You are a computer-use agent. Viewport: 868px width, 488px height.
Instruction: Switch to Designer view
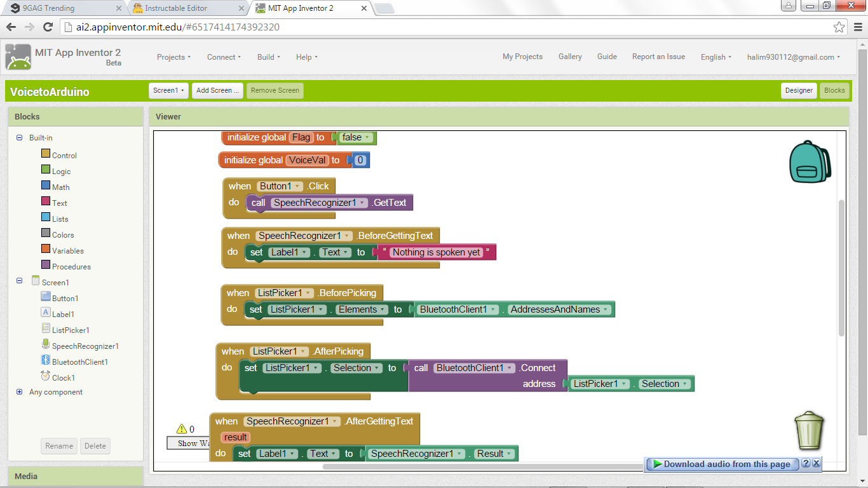coord(799,90)
